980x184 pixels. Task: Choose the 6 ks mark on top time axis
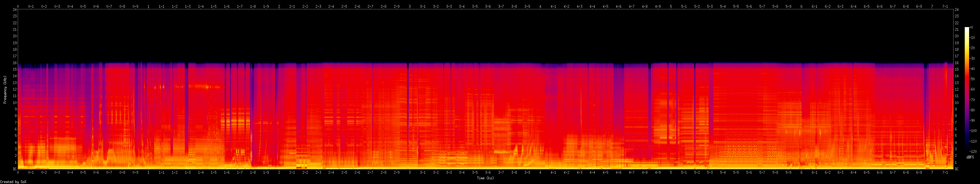tap(801, 7)
